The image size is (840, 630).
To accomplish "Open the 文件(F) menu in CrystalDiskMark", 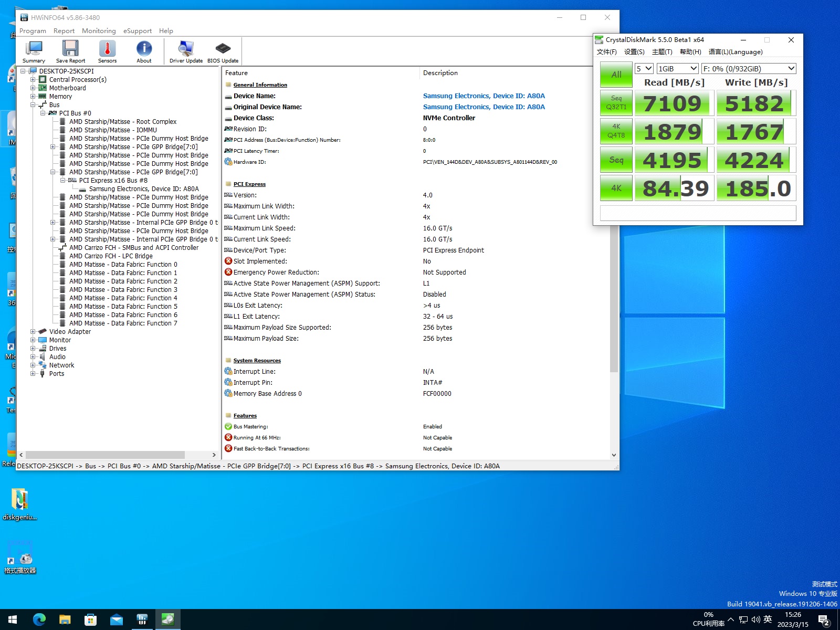I will pyautogui.click(x=606, y=52).
